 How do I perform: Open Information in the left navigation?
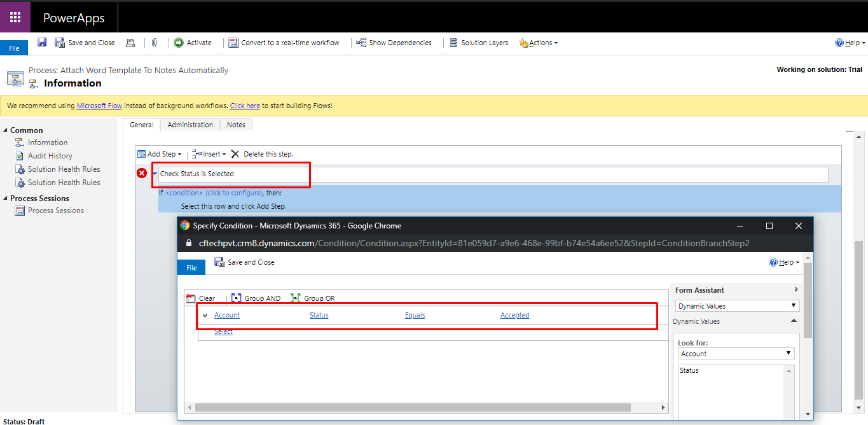coord(47,143)
